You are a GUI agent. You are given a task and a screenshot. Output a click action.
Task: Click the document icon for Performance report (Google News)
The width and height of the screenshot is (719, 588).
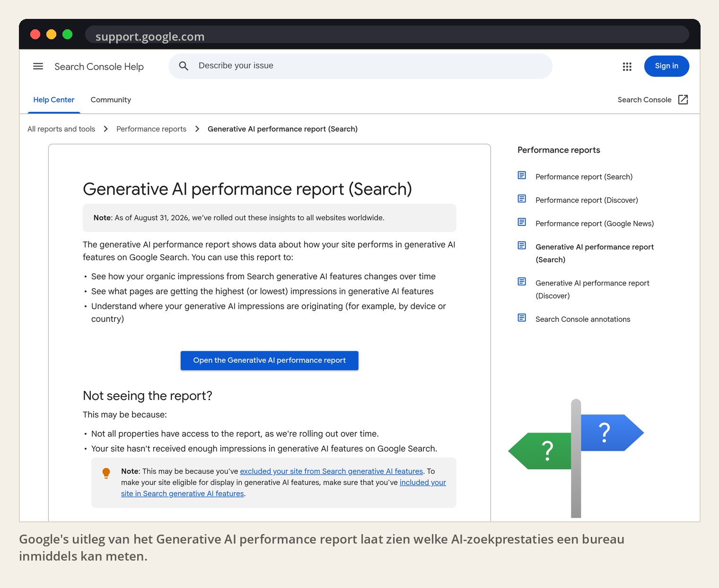pyautogui.click(x=522, y=222)
